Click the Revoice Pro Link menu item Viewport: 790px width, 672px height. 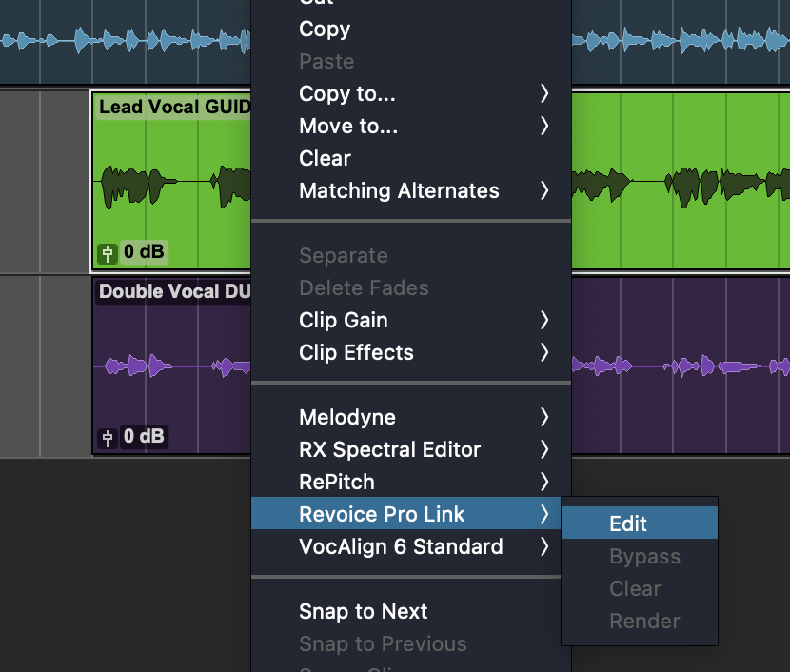(382, 514)
